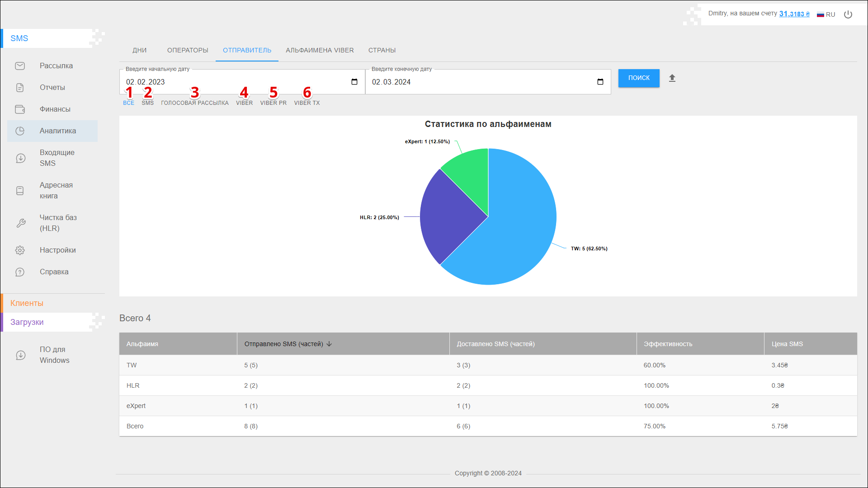Open end date calendar picker
Image resolution: width=868 pixels, height=488 pixels.
600,82
